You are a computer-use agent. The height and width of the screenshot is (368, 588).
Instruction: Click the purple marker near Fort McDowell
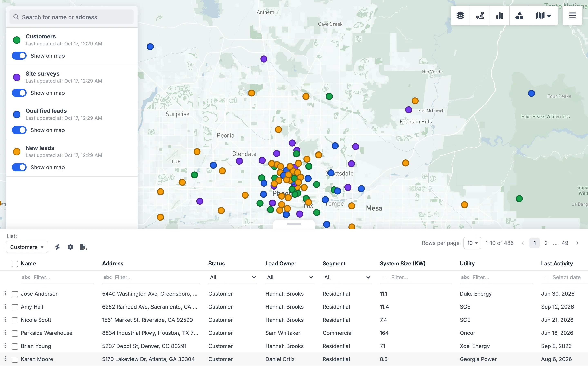(409, 110)
